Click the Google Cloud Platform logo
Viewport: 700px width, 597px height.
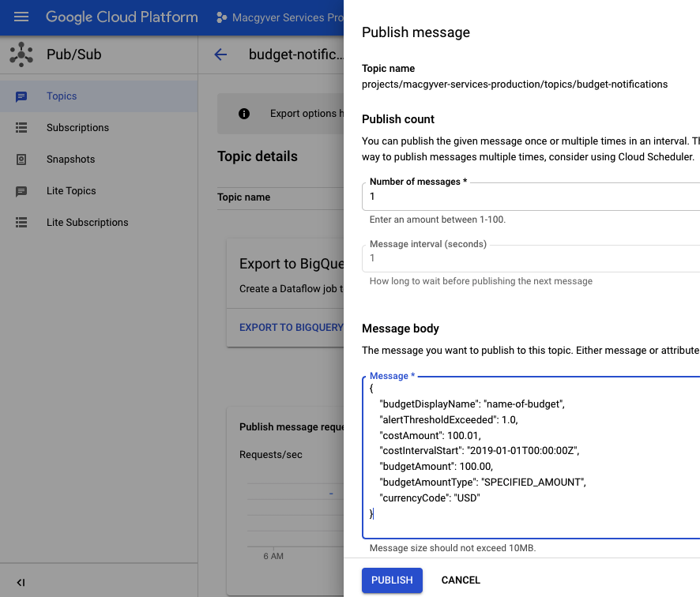tap(122, 17)
